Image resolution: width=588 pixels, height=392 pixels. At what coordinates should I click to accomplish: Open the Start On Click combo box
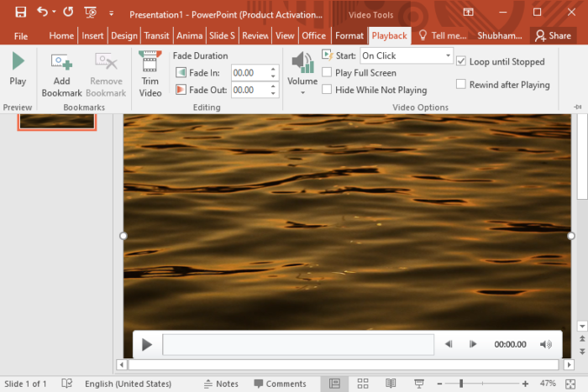pyautogui.click(x=407, y=55)
